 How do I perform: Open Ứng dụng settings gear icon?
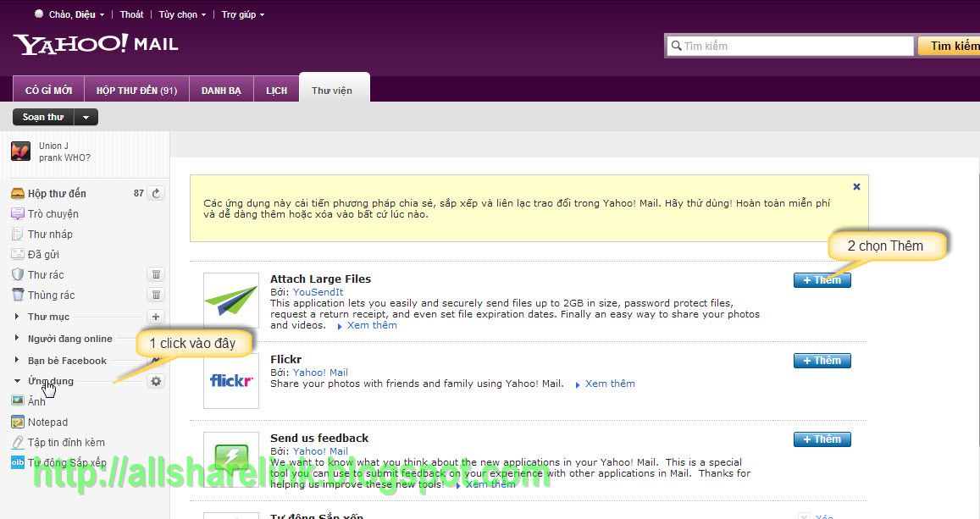tap(156, 381)
